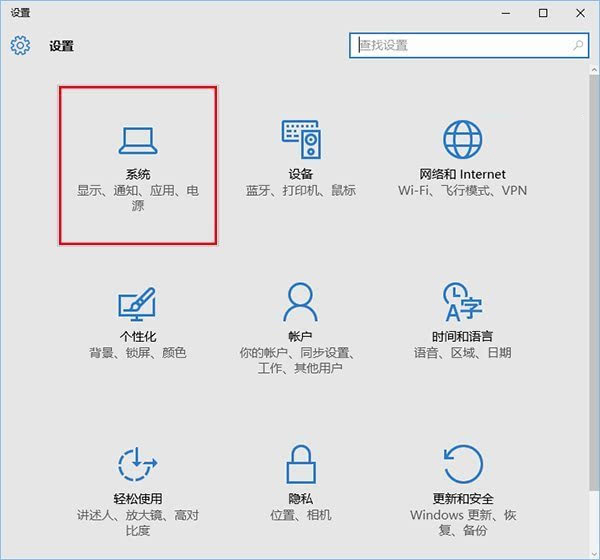Open the 隐私 padlock icon
Screen dimensions: 600x560
(x=301, y=464)
